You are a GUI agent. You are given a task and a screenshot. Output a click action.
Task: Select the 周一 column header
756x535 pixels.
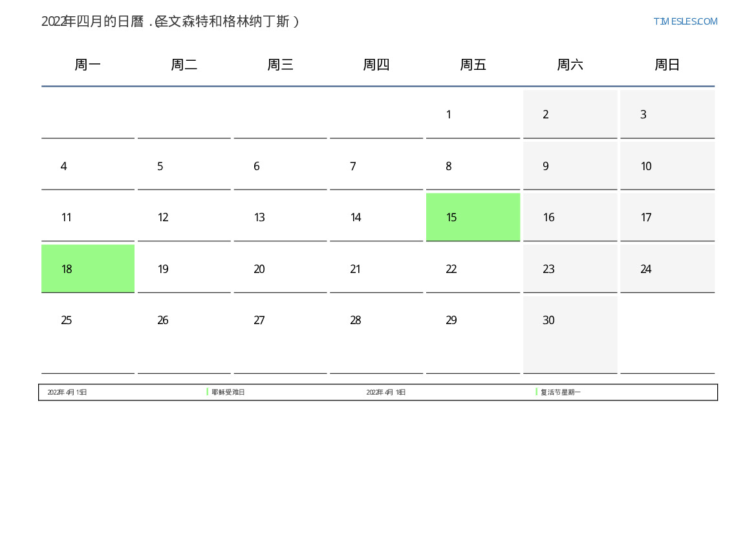(88, 65)
